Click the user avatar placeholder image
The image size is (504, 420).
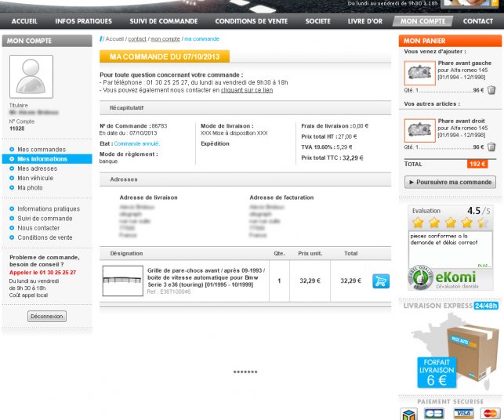(31, 77)
